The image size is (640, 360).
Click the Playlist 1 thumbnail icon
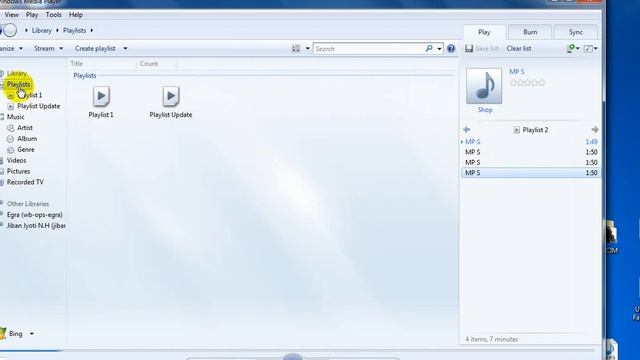coord(101,97)
